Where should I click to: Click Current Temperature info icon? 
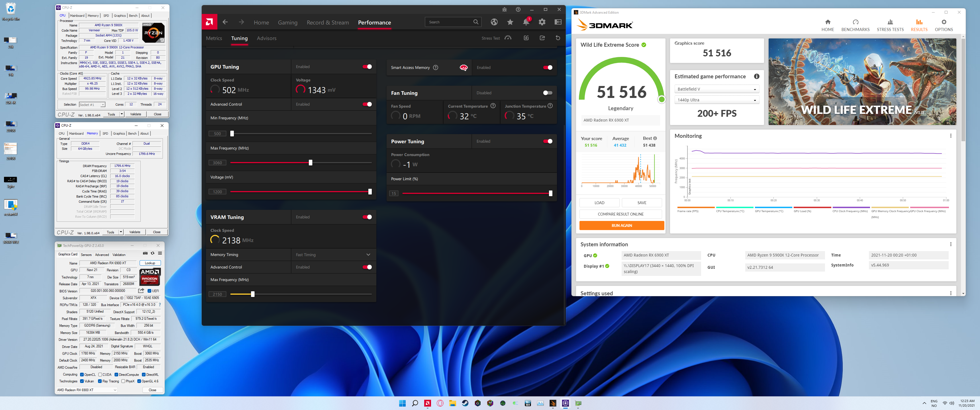click(x=493, y=106)
